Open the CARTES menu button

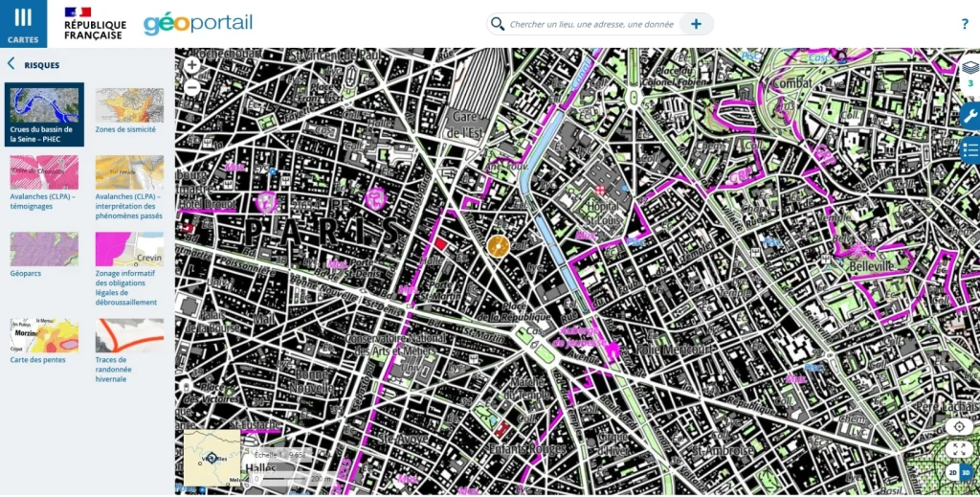coord(23,24)
